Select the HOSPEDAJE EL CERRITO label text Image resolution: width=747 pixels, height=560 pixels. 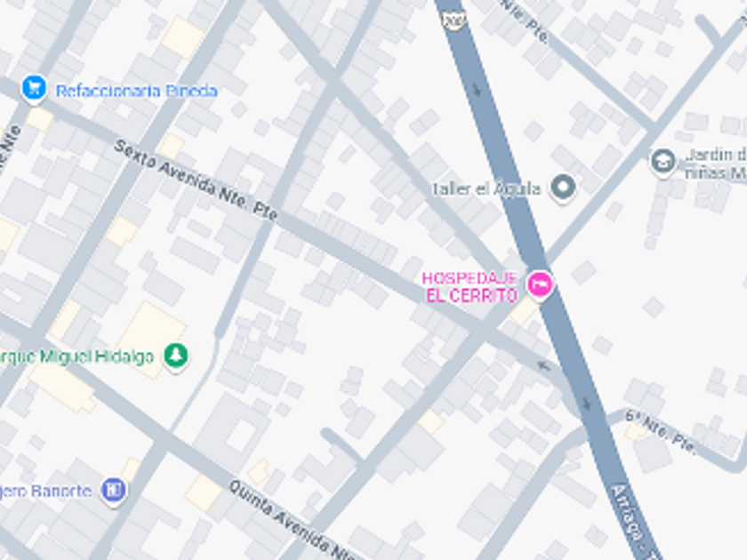(470, 286)
